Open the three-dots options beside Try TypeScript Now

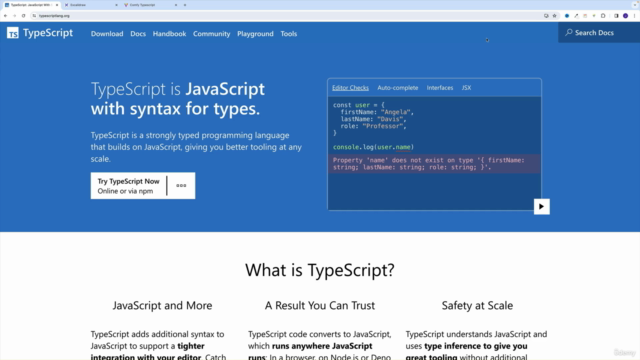(181, 186)
